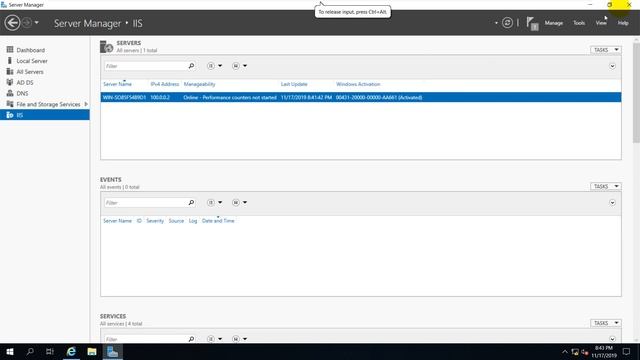Refresh Server Manager with the refresh icon
Image resolution: width=640 pixels, height=360 pixels.
(507, 23)
